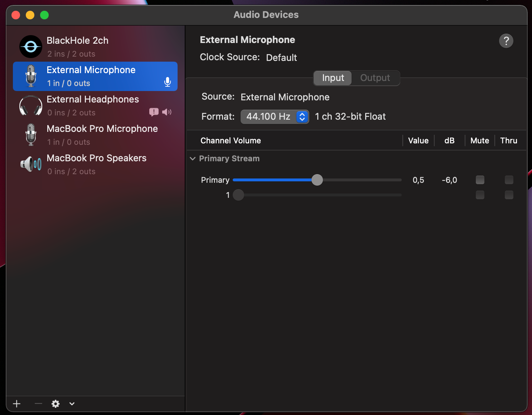This screenshot has width=532, height=415.
Task: Click the Primary Stream label
Action: tap(229, 158)
